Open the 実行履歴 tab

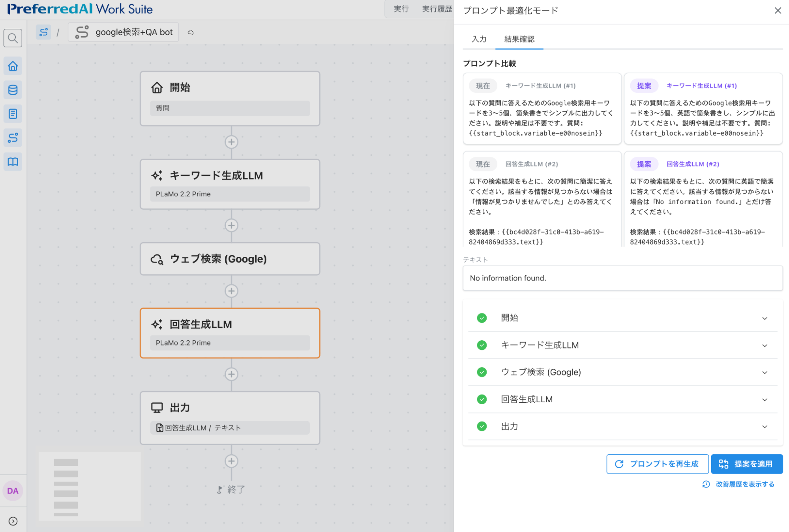(437, 9)
